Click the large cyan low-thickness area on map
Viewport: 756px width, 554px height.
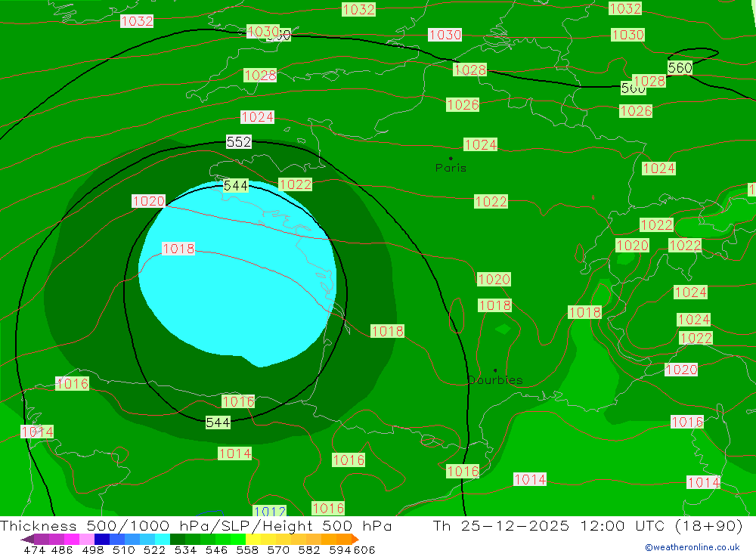click(x=242, y=302)
